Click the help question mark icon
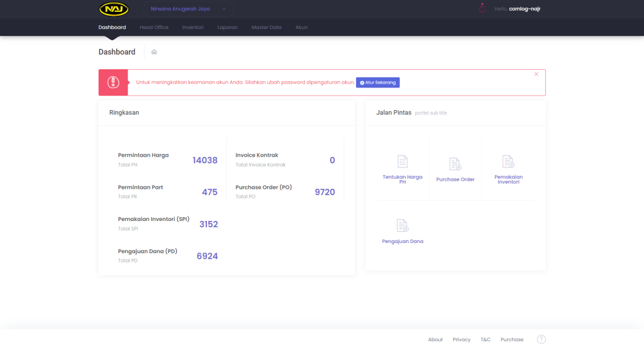The width and height of the screenshot is (644, 350). pos(541,339)
